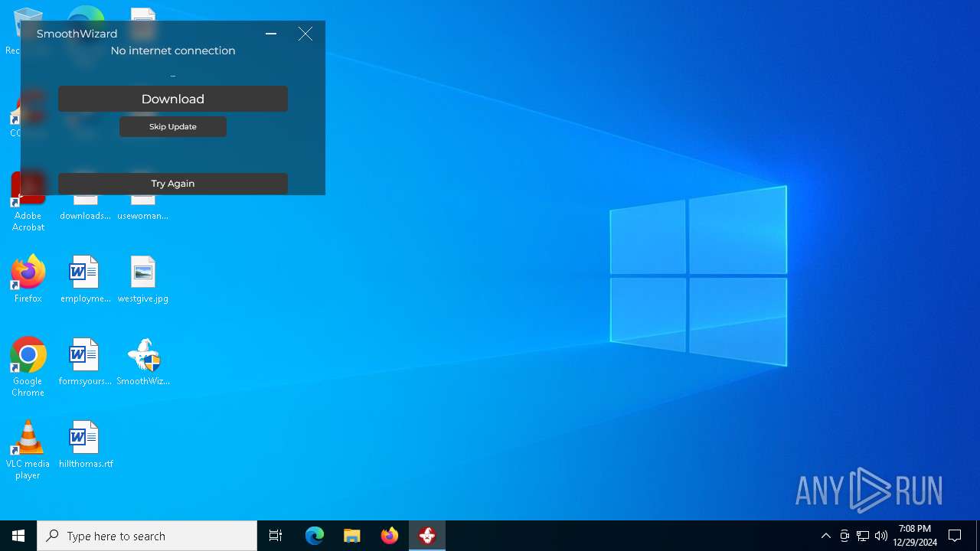The width and height of the screenshot is (980, 551).
Task: Open Microsoft Edge from the taskbar
Action: point(315,536)
